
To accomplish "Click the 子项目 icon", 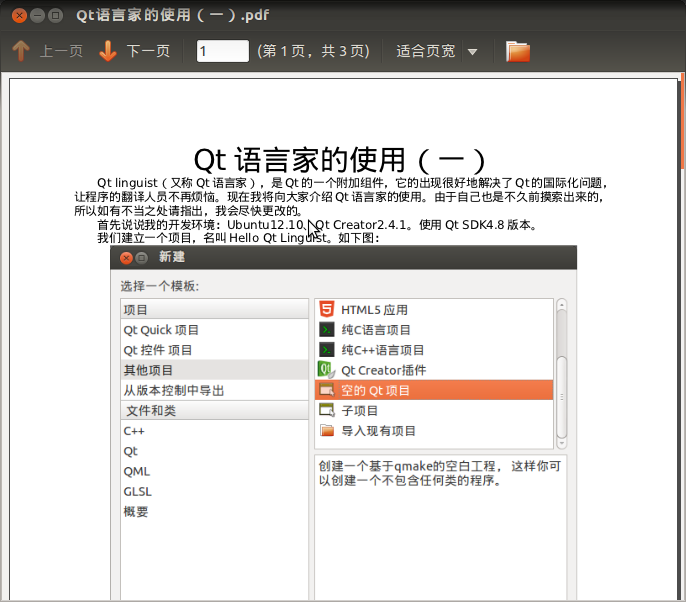I will (x=326, y=410).
